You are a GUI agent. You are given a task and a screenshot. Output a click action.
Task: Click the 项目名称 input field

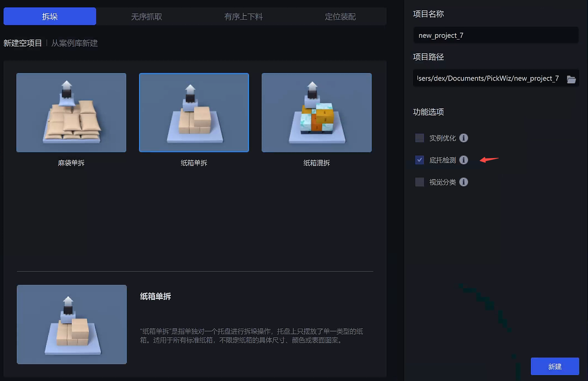(x=496, y=35)
